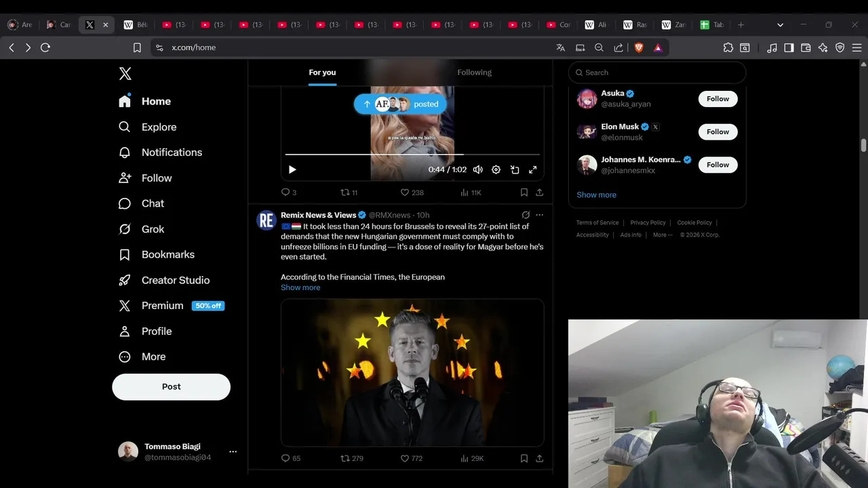Open the image in the Remix News post

tap(412, 373)
